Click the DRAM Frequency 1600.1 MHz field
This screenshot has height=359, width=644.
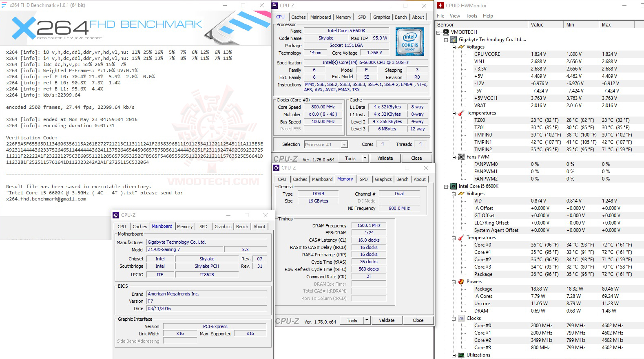pyautogui.click(x=369, y=225)
